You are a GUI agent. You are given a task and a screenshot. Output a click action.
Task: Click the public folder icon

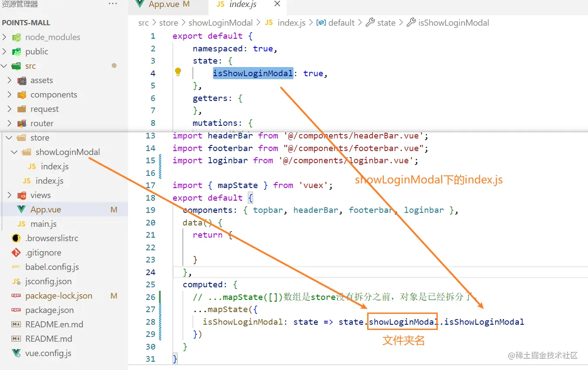[17, 52]
